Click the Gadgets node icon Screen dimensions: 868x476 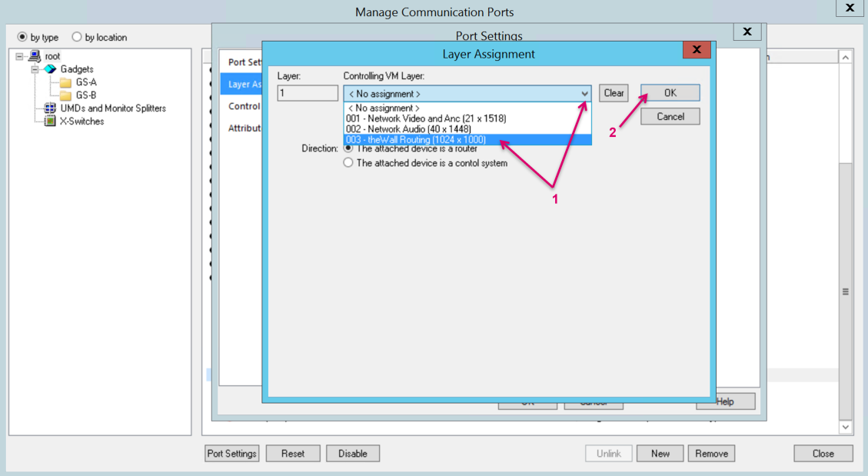[x=50, y=69]
